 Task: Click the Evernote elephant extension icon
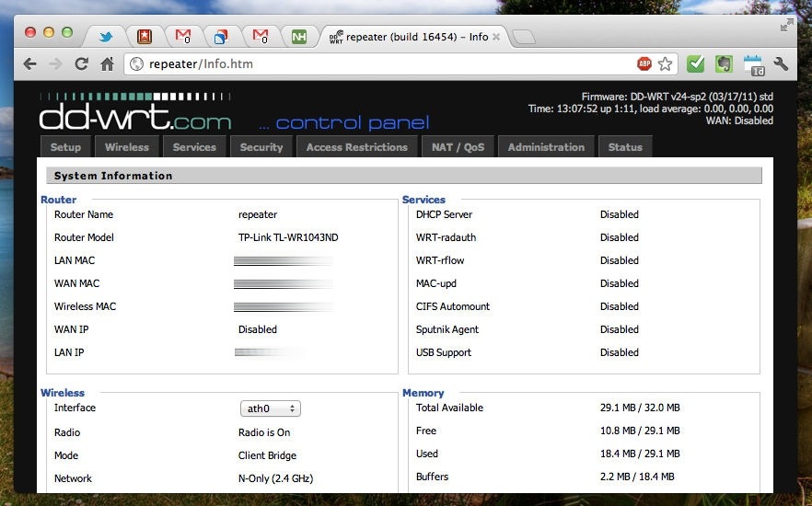click(724, 64)
